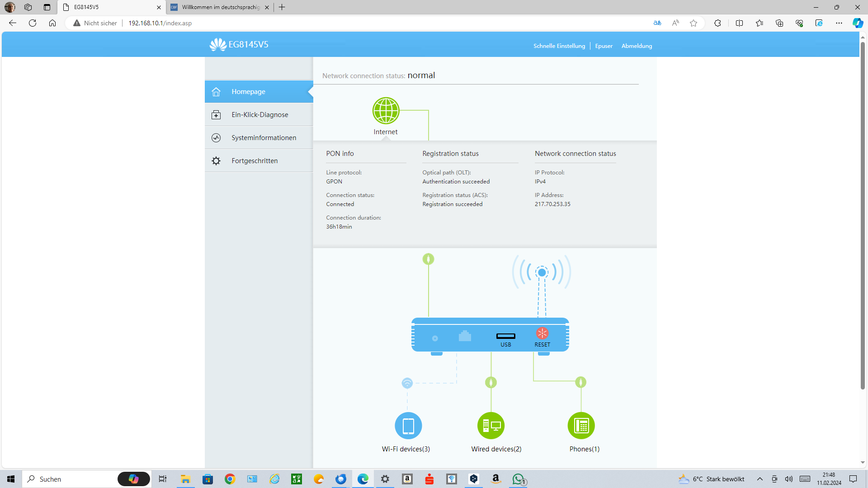868x488 pixels.
Task: Open the Wired devices(2) icon
Action: click(x=491, y=426)
